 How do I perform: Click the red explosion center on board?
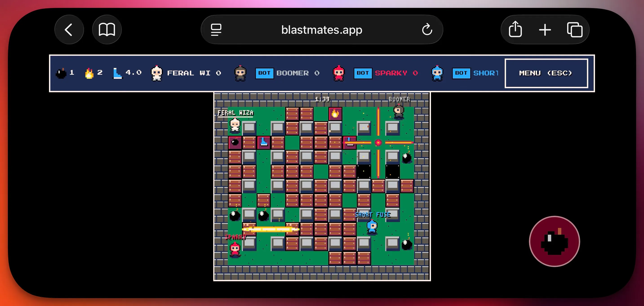(378, 143)
